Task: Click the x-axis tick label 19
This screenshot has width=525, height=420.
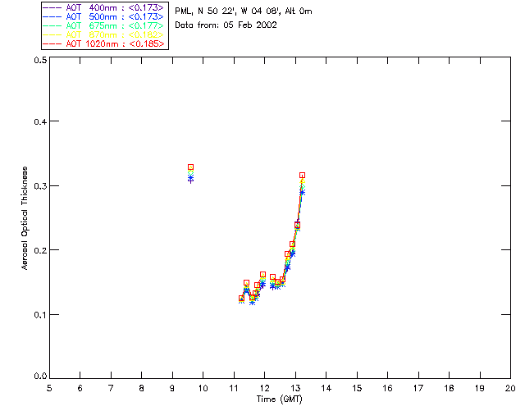Action: pos(480,388)
